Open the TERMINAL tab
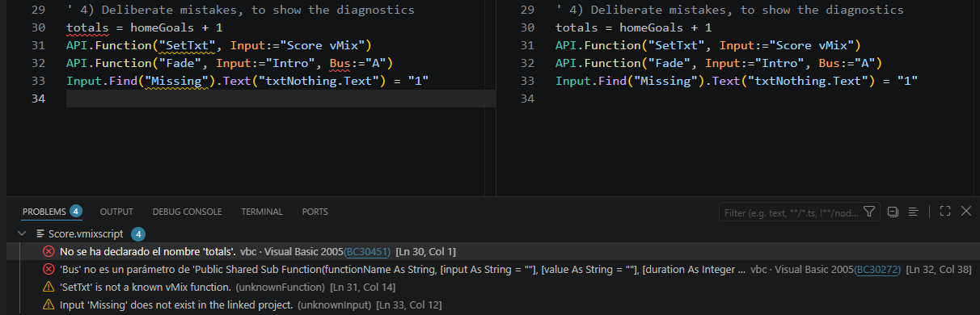 [262, 212]
